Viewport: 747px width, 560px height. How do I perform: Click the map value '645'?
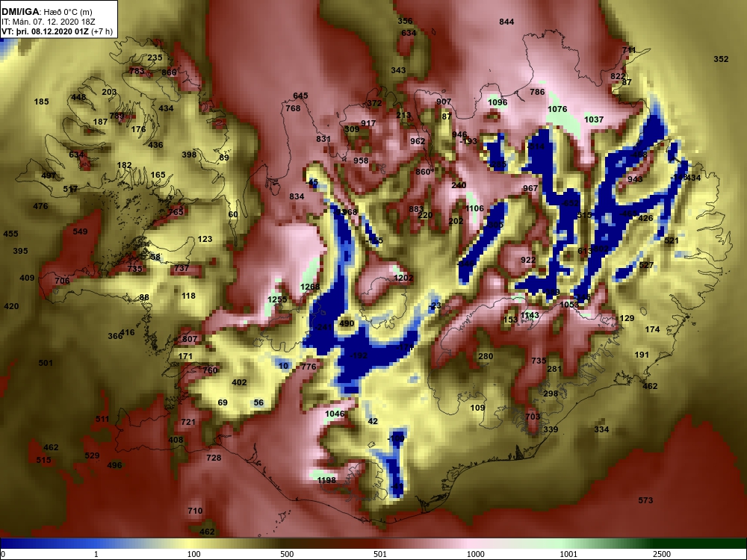300,96
